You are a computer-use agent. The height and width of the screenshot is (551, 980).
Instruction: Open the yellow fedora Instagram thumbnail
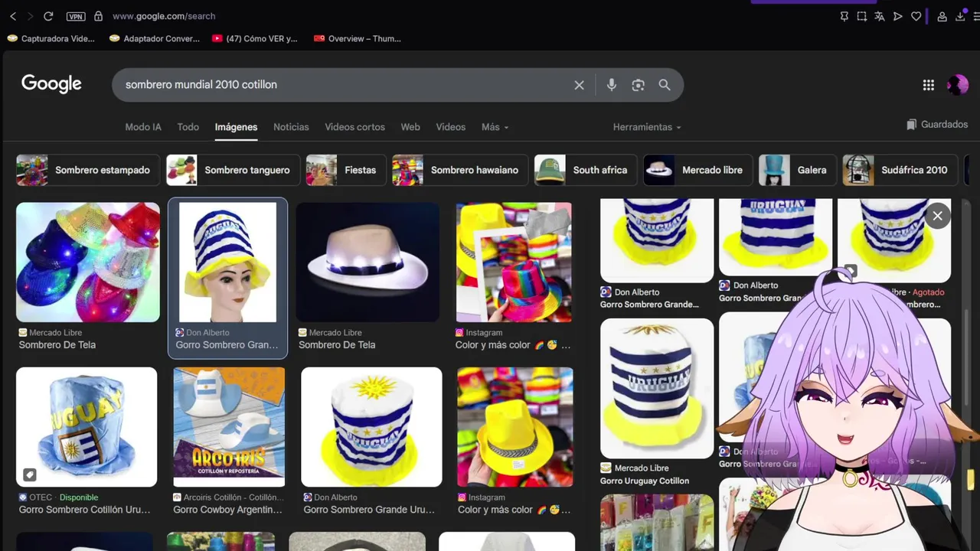pos(514,427)
